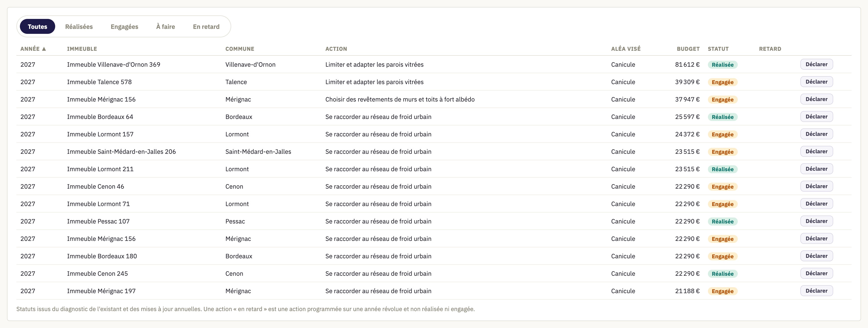The height and width of the screenshot is (328, 868).
Task: Click Réalisée status of Immeuble Bordeaux 64
Action: click(x=722, y=117)
